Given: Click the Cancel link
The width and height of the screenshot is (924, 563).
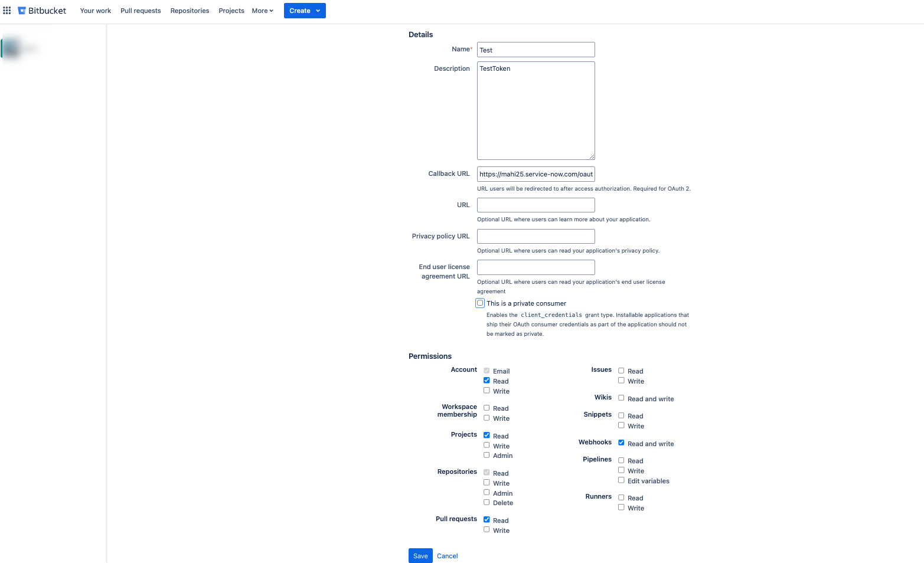Looking at the screenshot, I should [x=448, y=556].
